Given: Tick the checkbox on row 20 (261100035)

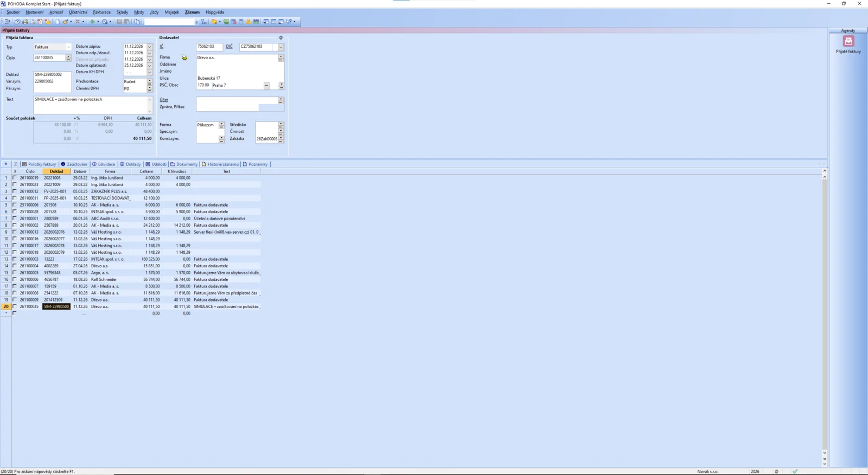Looking at the screenshot, I should pos(15,306).
